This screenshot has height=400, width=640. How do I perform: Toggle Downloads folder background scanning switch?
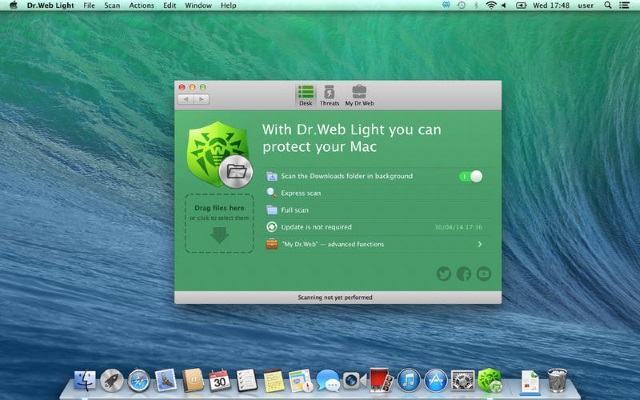pos(471,176)
